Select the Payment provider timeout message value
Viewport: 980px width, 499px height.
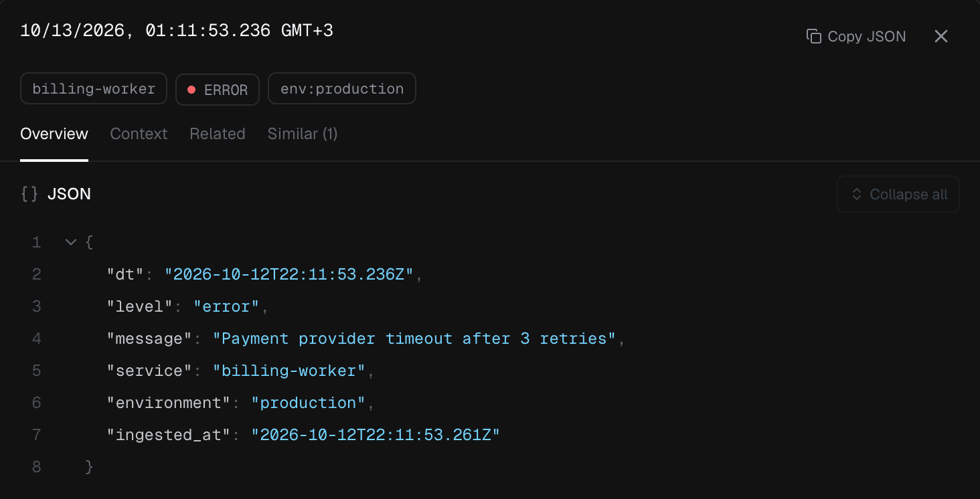coord(414,338)
